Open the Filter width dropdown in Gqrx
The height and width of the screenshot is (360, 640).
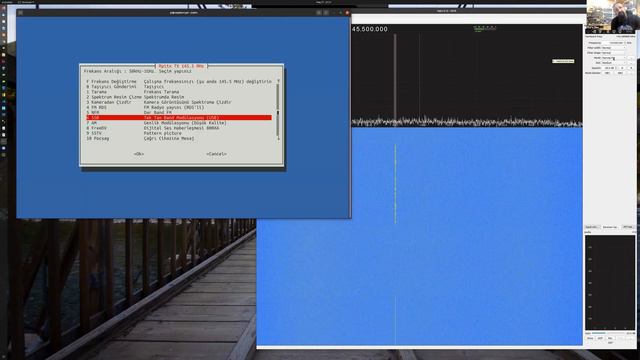point(613,48)
